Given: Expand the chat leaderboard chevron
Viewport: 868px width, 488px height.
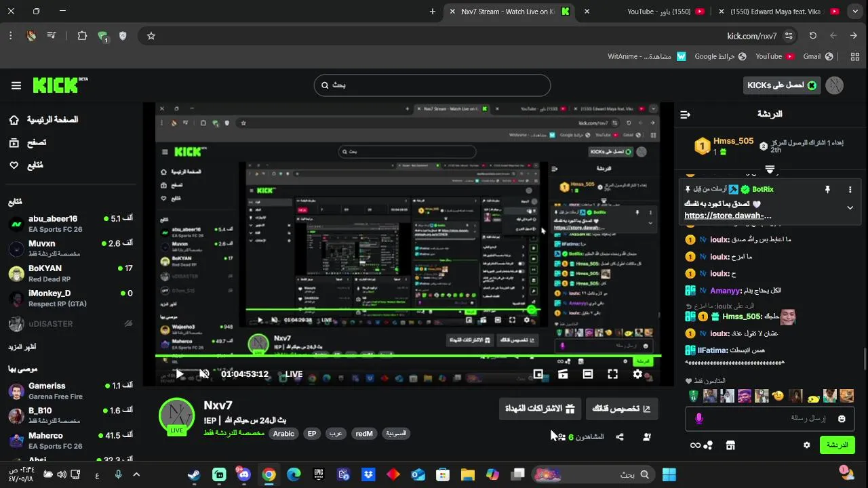Looking at the screenshot, I should (770, 168).
